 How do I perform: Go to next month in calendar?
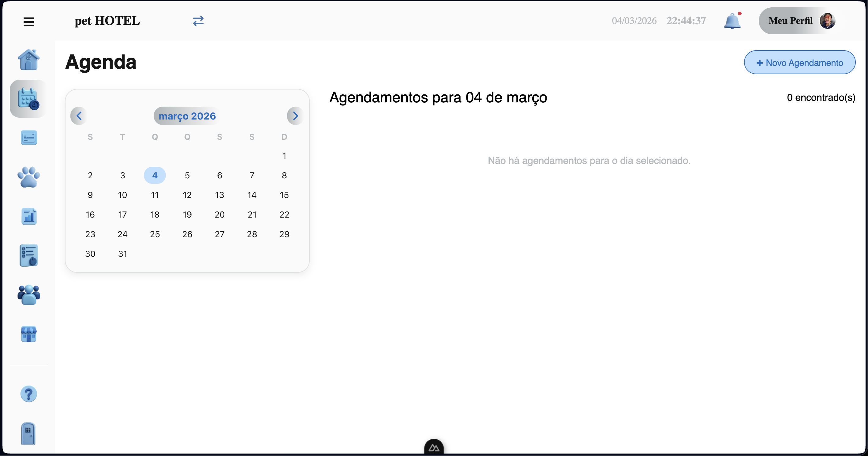(295, 116)
